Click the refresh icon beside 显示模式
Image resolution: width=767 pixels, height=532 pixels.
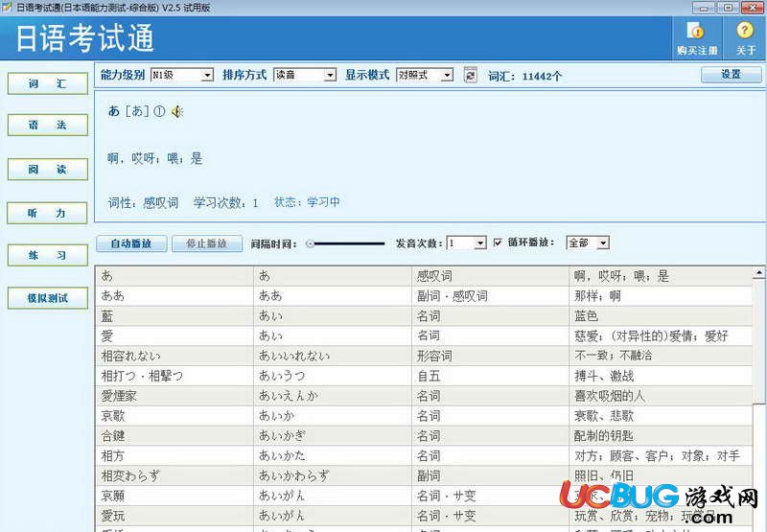tap(470, 76)
